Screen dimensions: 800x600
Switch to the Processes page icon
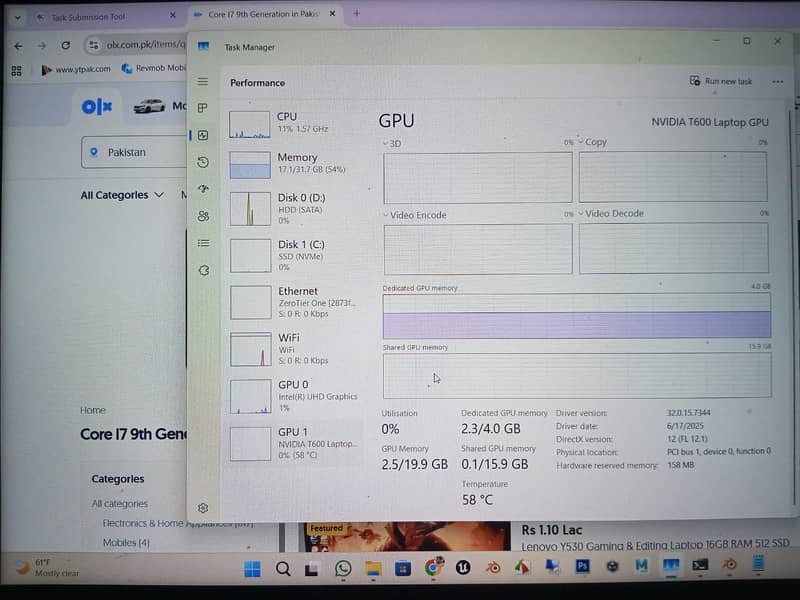[x=203, y=108]
